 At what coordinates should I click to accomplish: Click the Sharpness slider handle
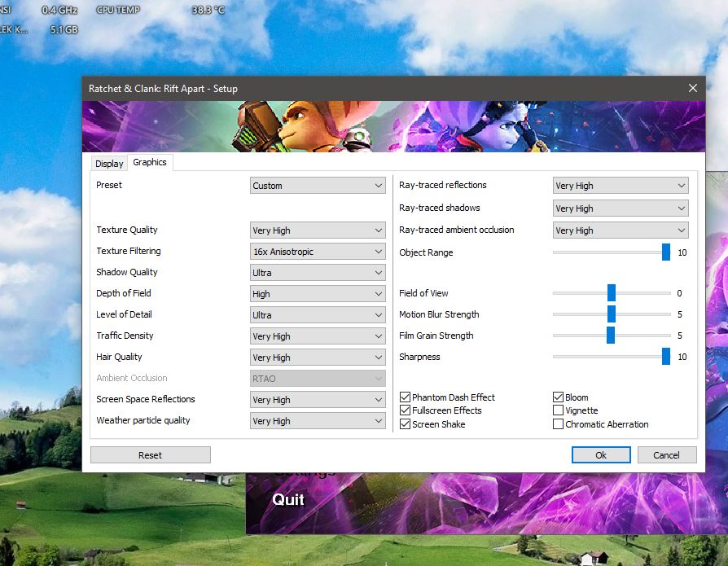tap(666, 357)
